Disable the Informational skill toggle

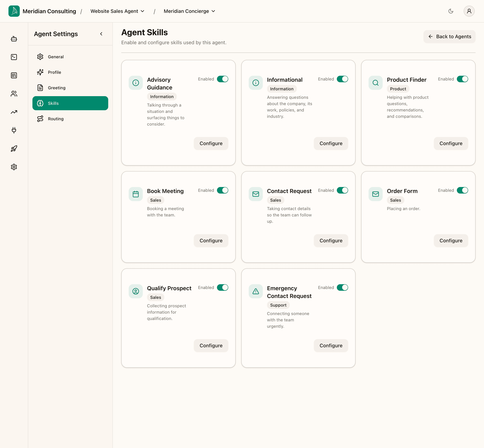coord(342,79)
